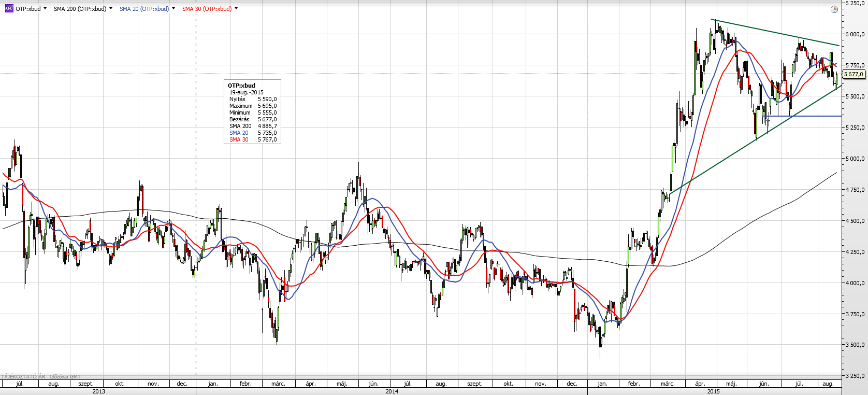Click the dec. label in year 2013
This screenshot has width=868, height=395.
182,384
